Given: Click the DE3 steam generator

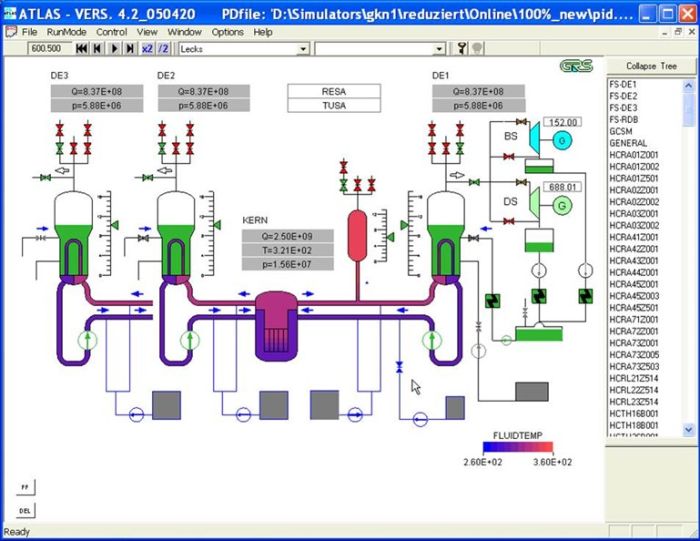Looking at the screenshot, I should point(73,237).
